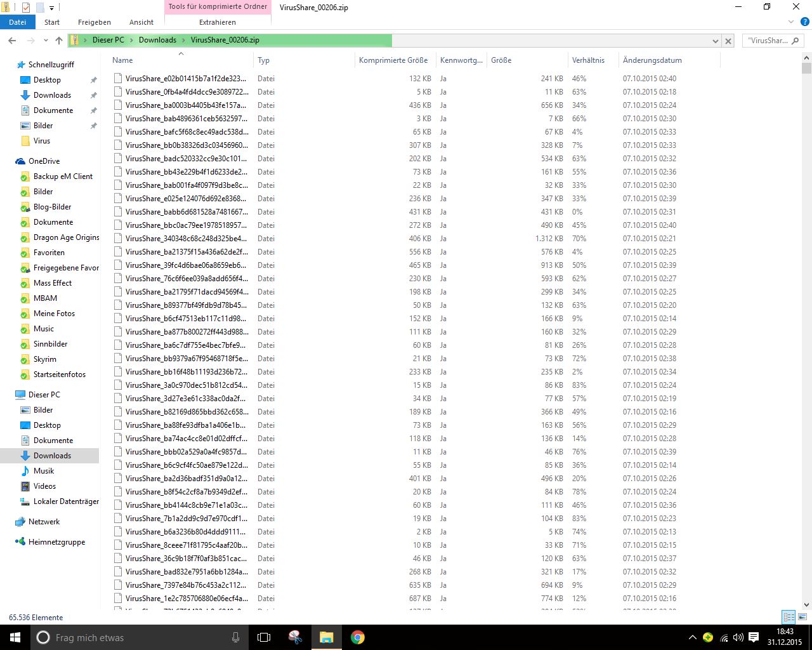Switch to the details list view toggle
Screen dimensions: 812x650
click(789, 617)
